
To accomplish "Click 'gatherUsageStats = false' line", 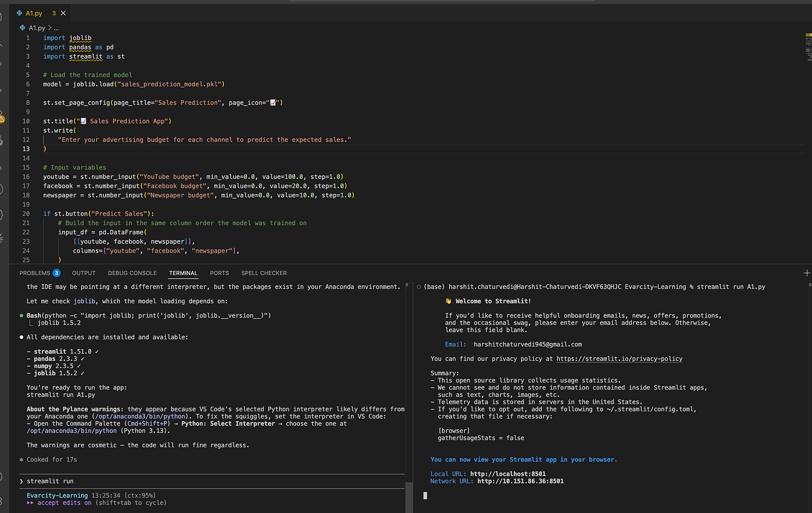I will [x=481, y=438].
